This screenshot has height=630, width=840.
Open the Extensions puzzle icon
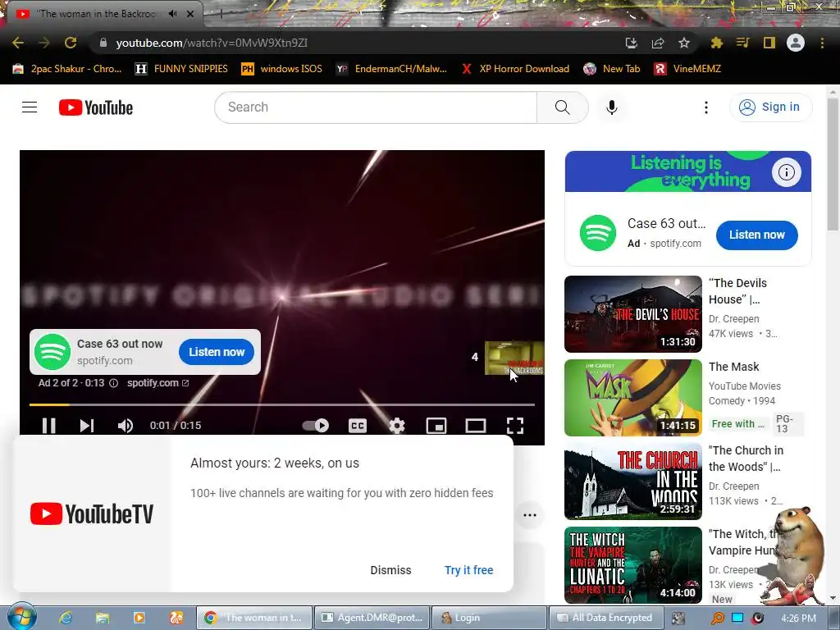click(716, 43)
